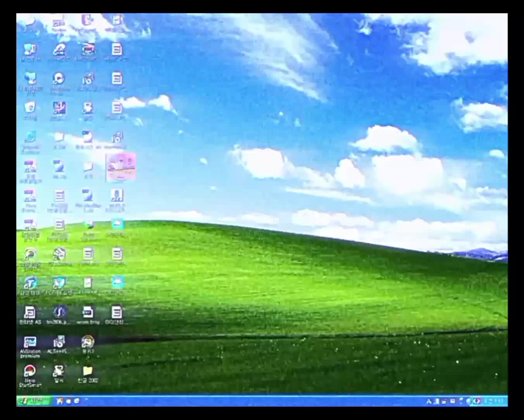Click the Hanja conversion tray button
The width and height of the screenshot is (524, 420).
[437, 401]
